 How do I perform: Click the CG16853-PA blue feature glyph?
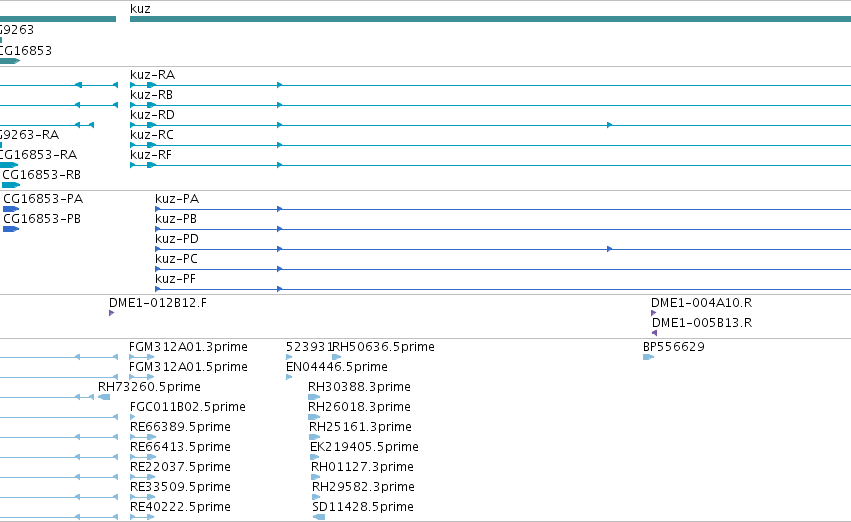click(x=11, y=209)
